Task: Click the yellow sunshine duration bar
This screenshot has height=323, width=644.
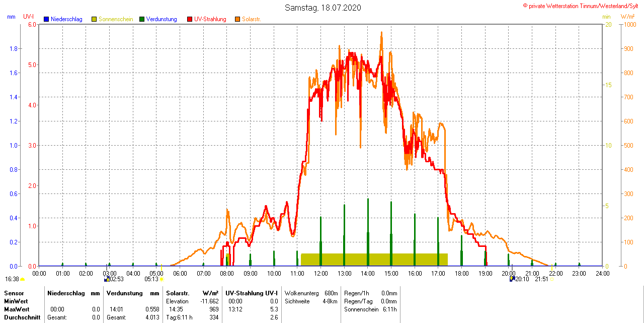Action: tap(374, 260)
